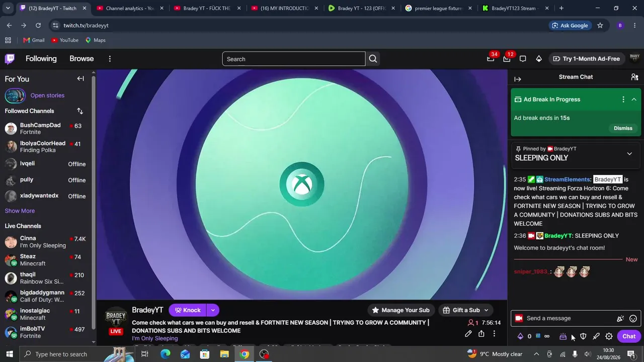This screenshot has width=644, height=362.
Task: Open the top navigation three-dot menu
Action: point(110,59)
